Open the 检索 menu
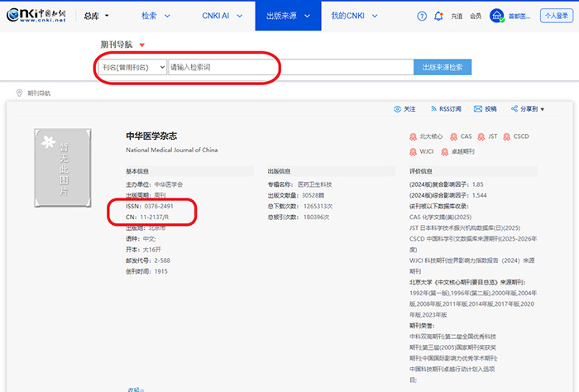The width and height of the screenshot is (579, 392). pyautogui.click(x=156, y=16)
